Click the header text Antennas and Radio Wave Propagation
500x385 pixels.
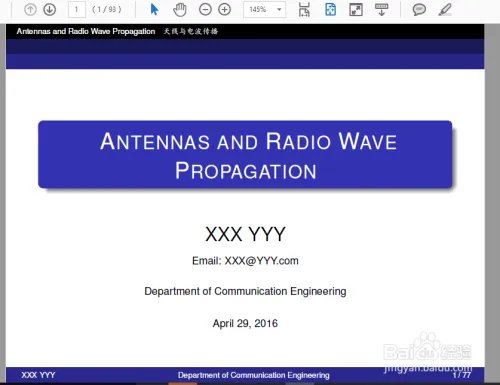point(86,31)
